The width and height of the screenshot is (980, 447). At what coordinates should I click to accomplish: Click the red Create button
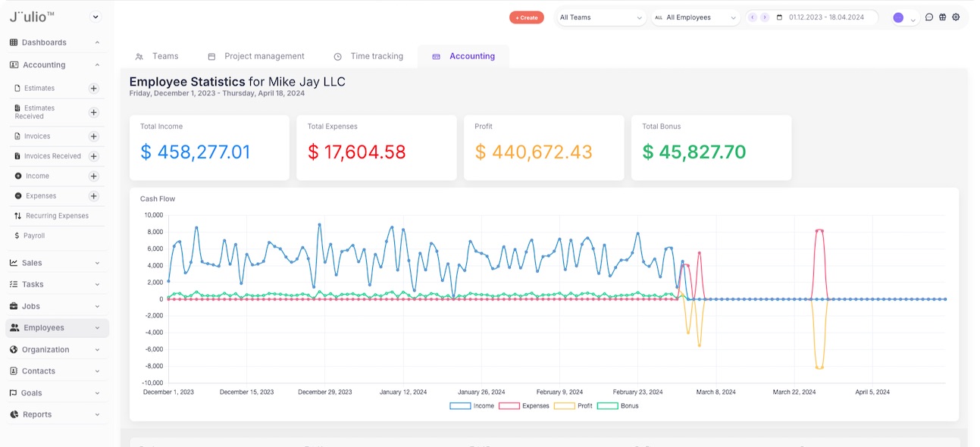click(526, 17)
